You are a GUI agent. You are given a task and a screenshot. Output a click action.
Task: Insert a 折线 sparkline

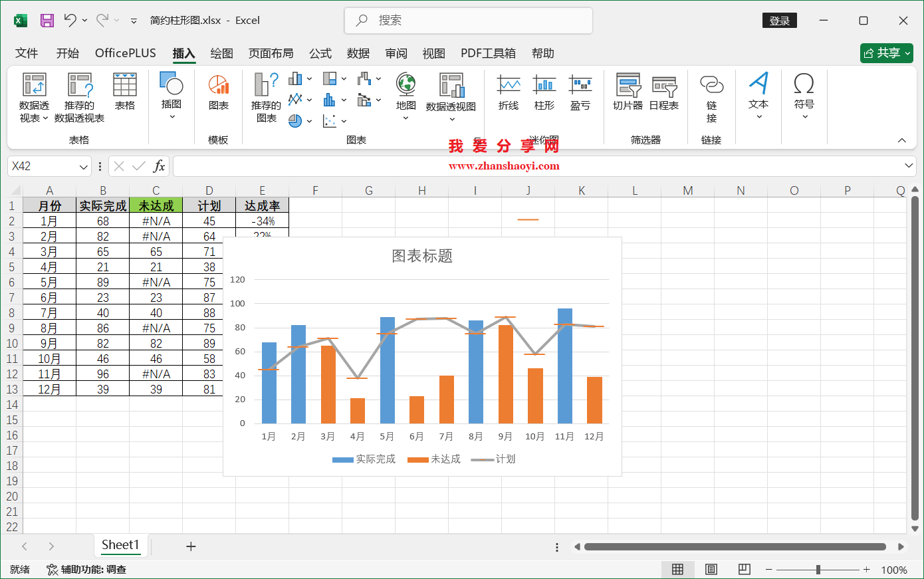509,90
